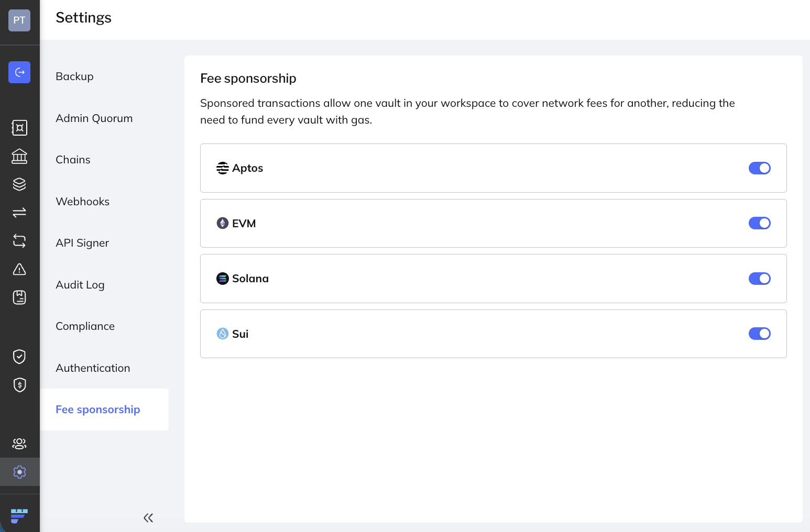This screenshot has width=810, height=532.
Task: Open the transfer arrows icon in sidebar
Action: pos(19,213)
